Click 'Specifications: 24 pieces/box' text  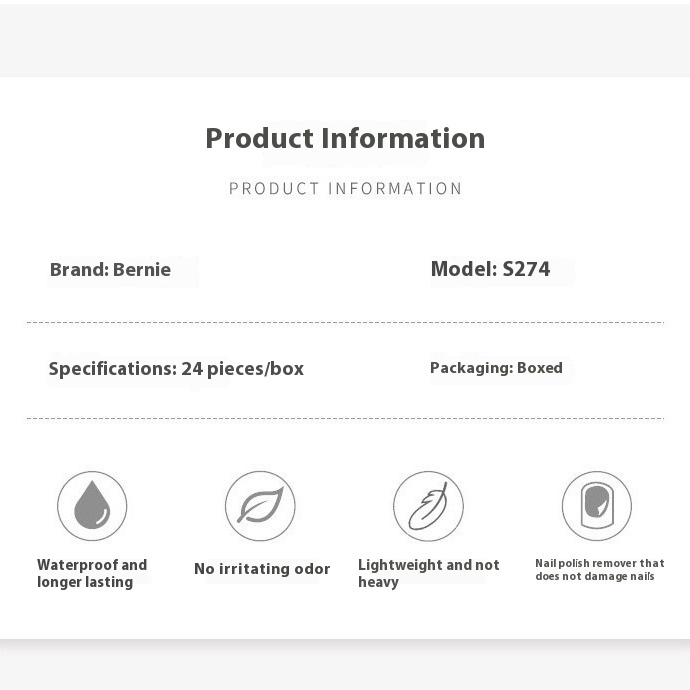[176, 369]
